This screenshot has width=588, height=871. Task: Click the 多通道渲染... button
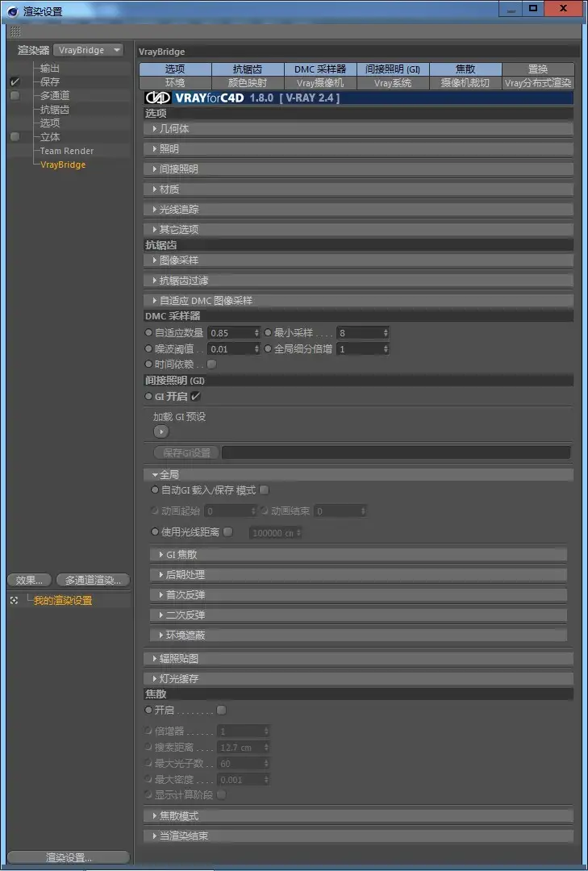click(93, 581)
